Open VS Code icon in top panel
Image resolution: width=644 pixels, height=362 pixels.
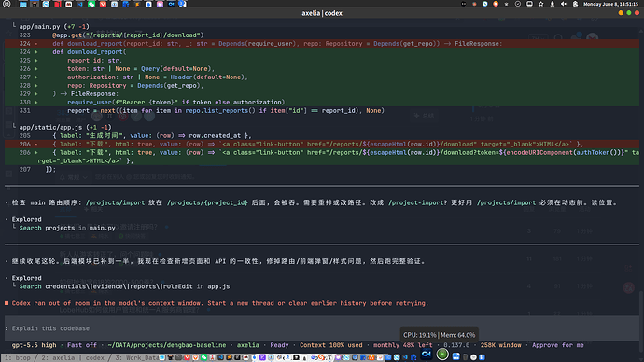click(x=80, y=4)
